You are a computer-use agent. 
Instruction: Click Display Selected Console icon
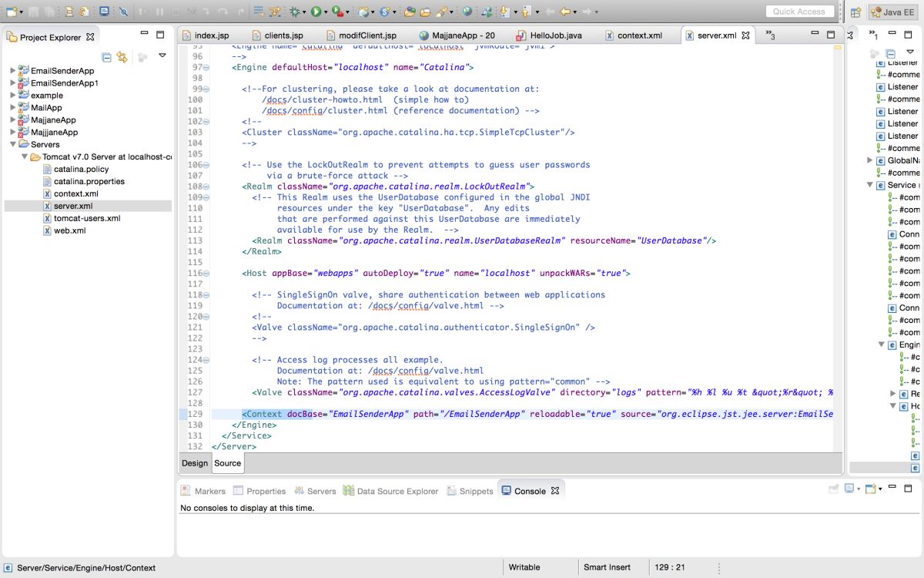tap(849, 489)
